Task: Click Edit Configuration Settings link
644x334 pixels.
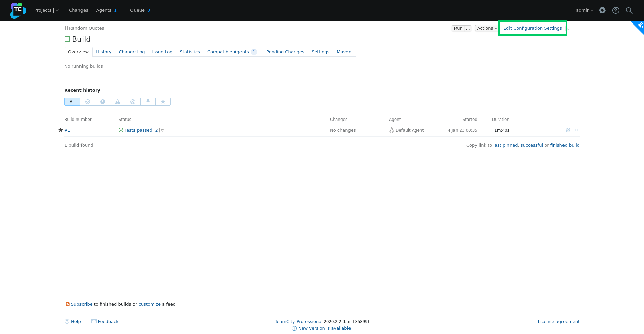Action: (x=533, y=28)
